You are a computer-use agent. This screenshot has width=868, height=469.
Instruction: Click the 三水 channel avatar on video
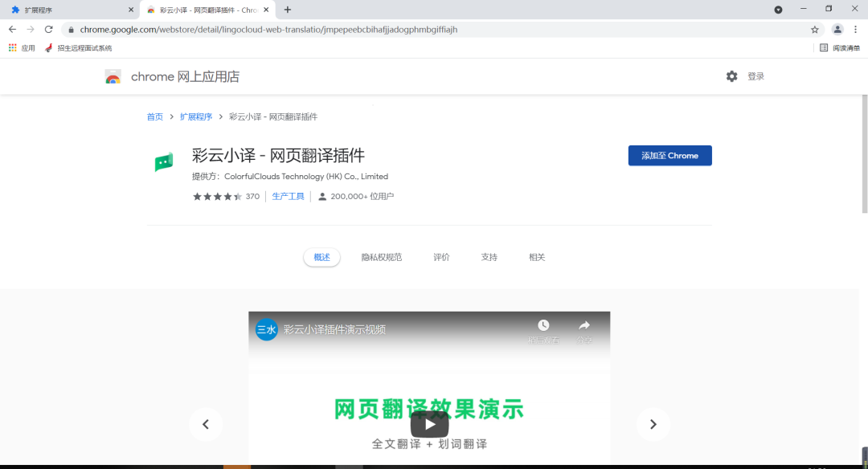[x=266, y=329]
